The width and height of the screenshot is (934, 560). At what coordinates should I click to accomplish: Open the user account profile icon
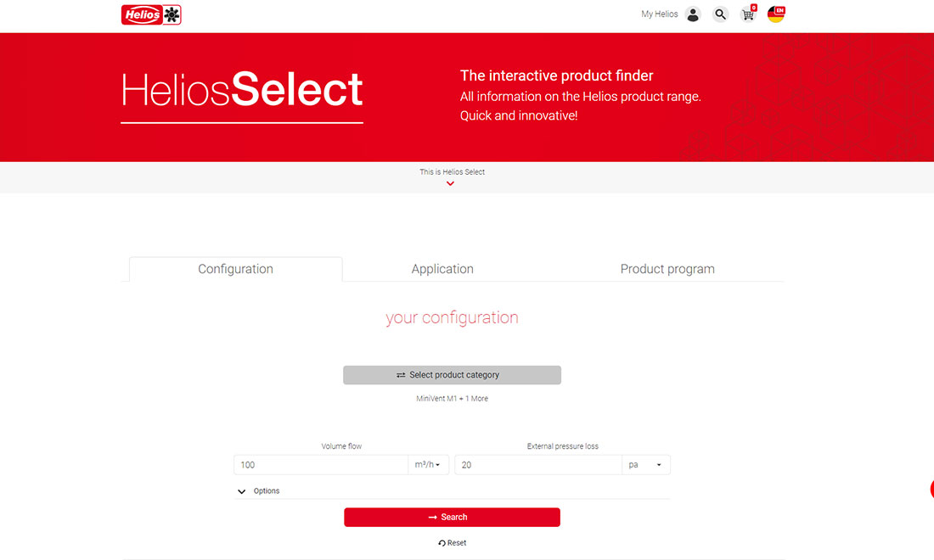click(693, 14)
